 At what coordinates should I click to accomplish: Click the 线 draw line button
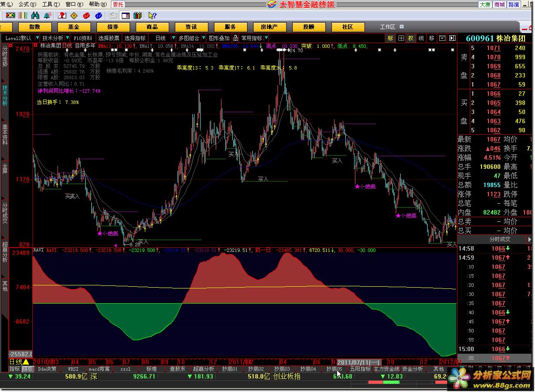tap(421, 38)
